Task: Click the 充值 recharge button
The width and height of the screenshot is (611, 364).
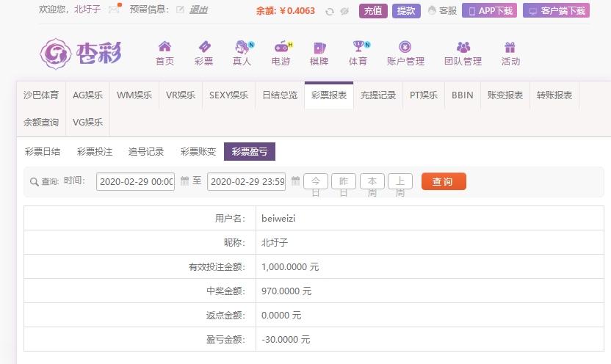Action: tap(373, 10)
